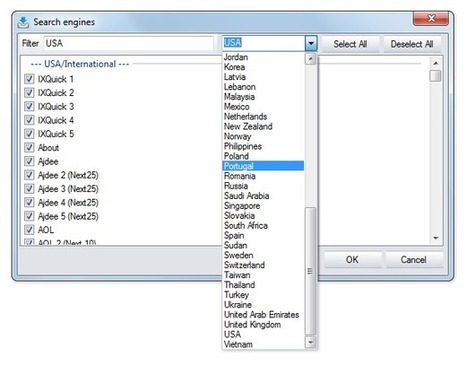The height and width of the screenshot is (365, 467).
Task: Close the Search engines dialog
Action: point(430,18)
